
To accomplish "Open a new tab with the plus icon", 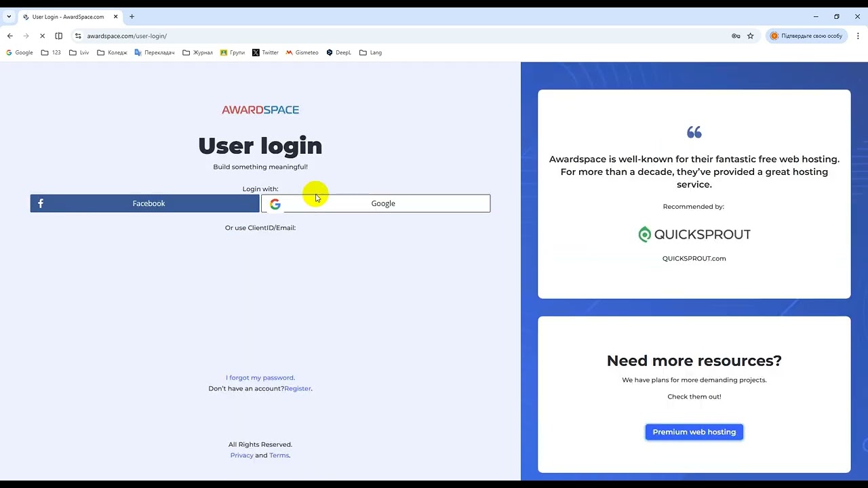I will 132,16.
